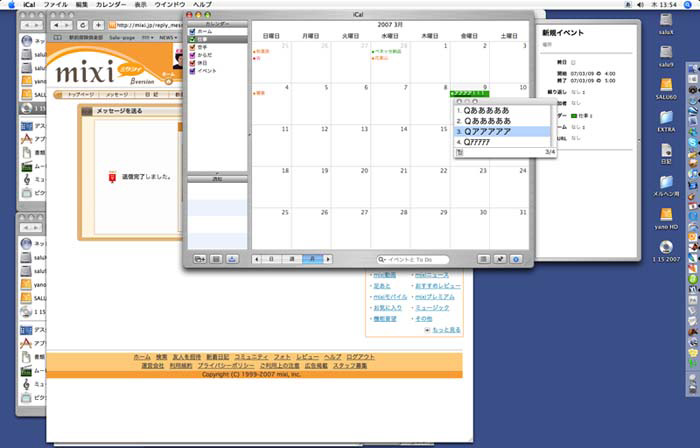Click iCal search field イベントと To Do
This screenshot has height=448, width=700.
tap(412, 259)
